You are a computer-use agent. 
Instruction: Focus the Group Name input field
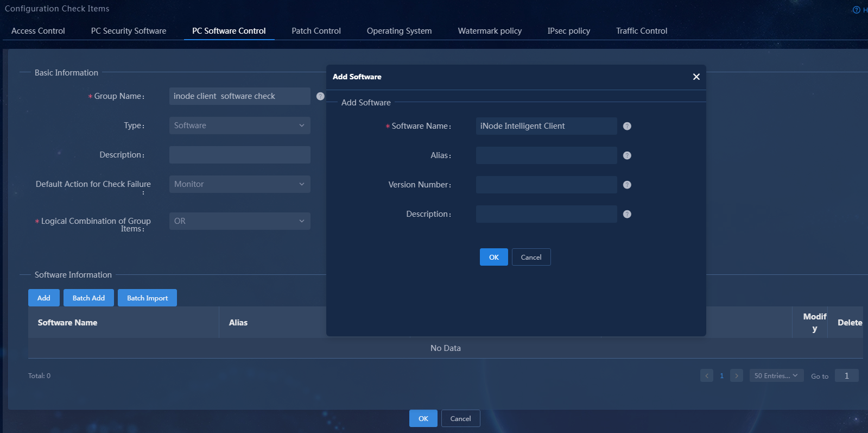pos(240,96)
